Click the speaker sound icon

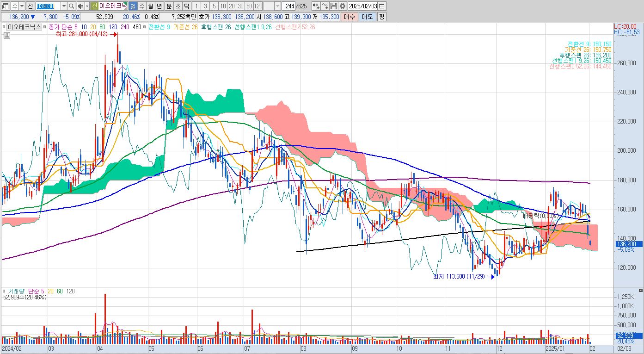[x=80, y=6]
